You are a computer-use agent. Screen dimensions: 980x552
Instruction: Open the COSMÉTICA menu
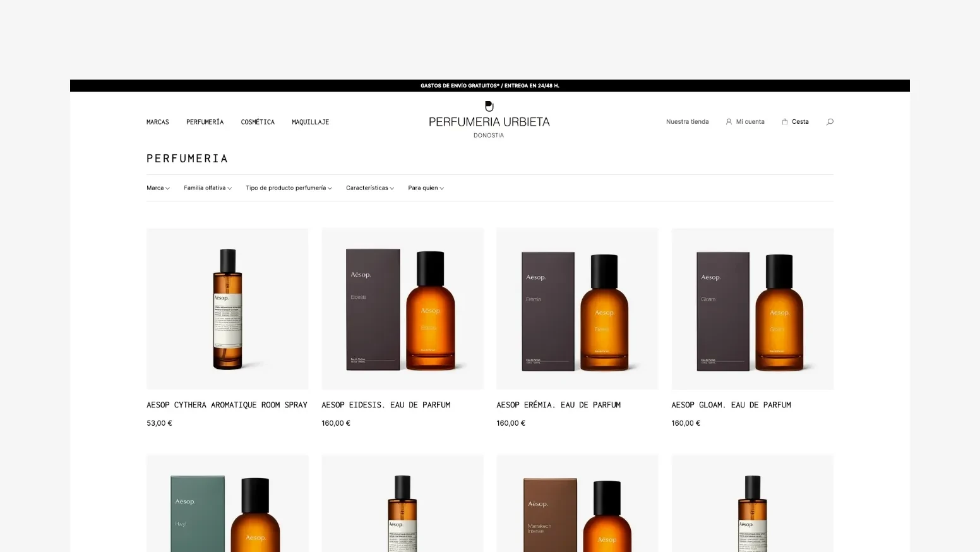(x=258, y=122)
